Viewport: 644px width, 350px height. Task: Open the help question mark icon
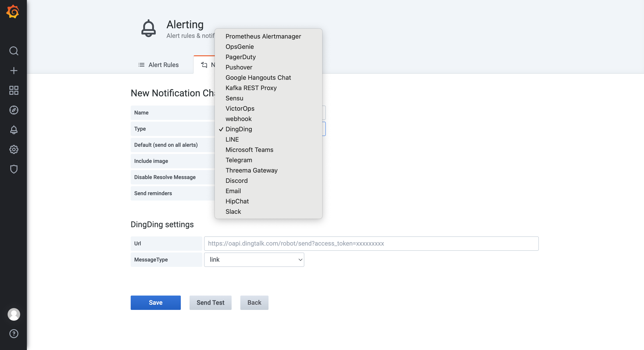tap(13, 334)
